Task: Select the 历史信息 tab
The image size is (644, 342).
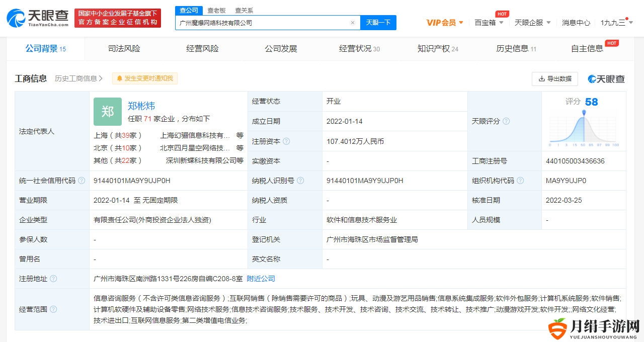Action: click(517, 49)
